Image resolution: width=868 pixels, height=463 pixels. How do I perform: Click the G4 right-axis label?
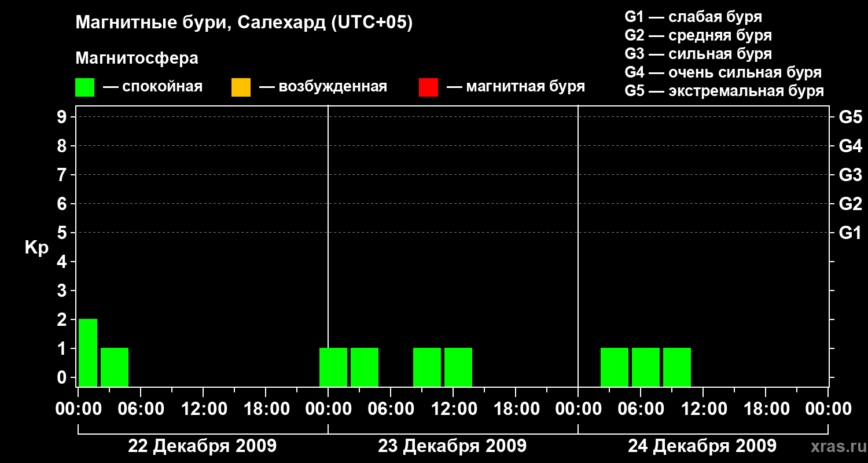click(851, 146)
